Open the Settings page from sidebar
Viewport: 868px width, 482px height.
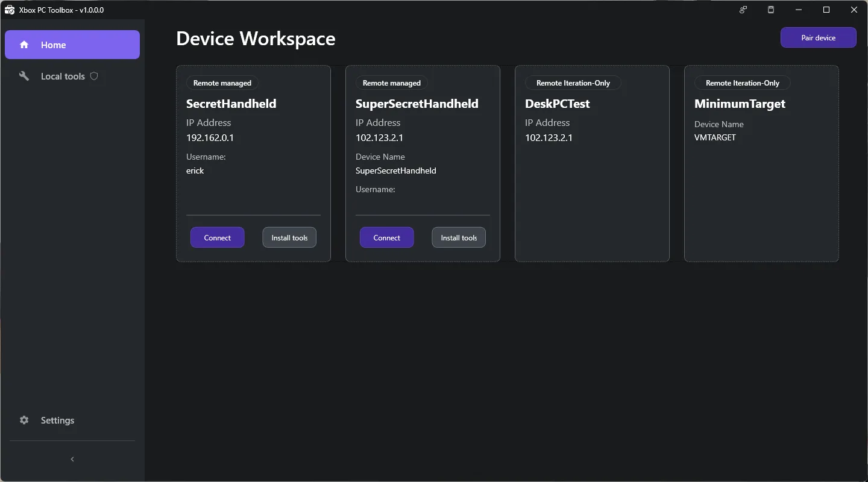click(x=57, y=421)
